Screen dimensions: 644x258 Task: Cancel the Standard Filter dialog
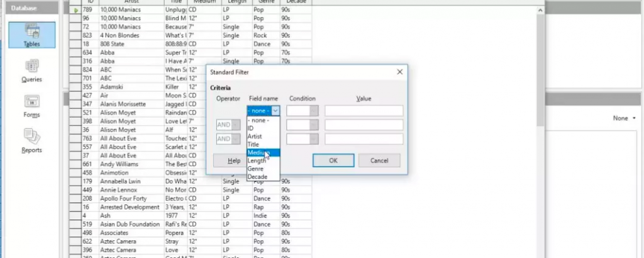click(x=379, y=160)
